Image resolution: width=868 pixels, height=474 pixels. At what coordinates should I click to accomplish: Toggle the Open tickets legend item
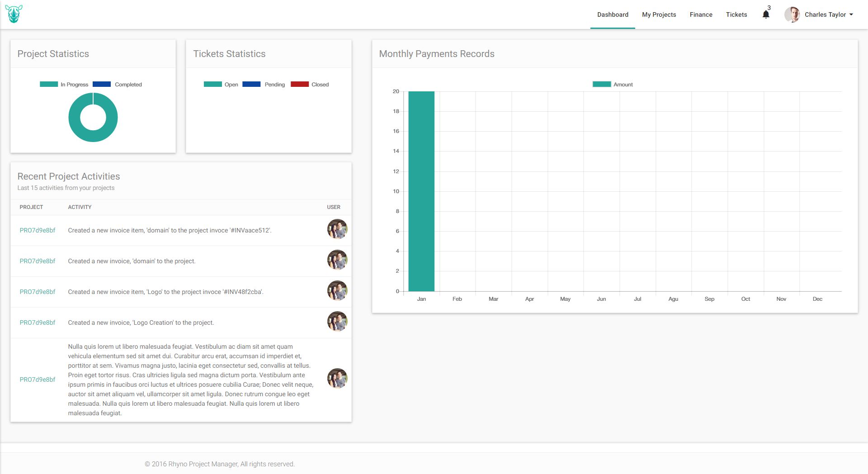coord(221,85)
